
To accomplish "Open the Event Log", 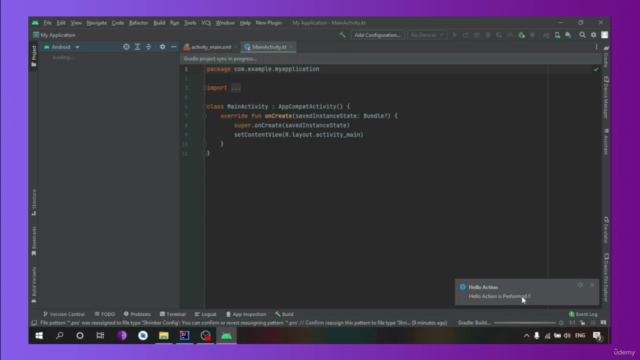I will (x=583, y=314).
